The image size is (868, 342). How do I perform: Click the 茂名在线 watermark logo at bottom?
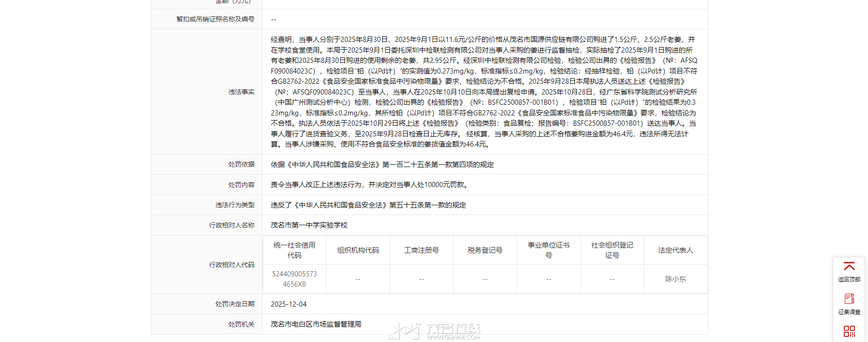tap(435, 331)
